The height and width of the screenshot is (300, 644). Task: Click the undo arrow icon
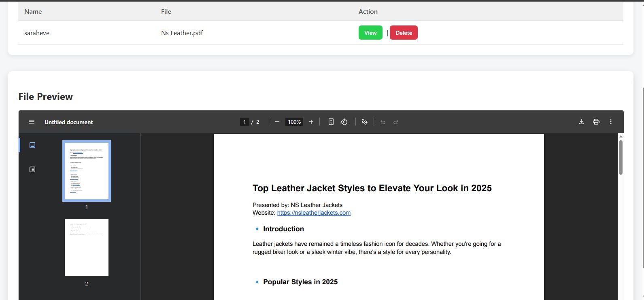point(383,122)
